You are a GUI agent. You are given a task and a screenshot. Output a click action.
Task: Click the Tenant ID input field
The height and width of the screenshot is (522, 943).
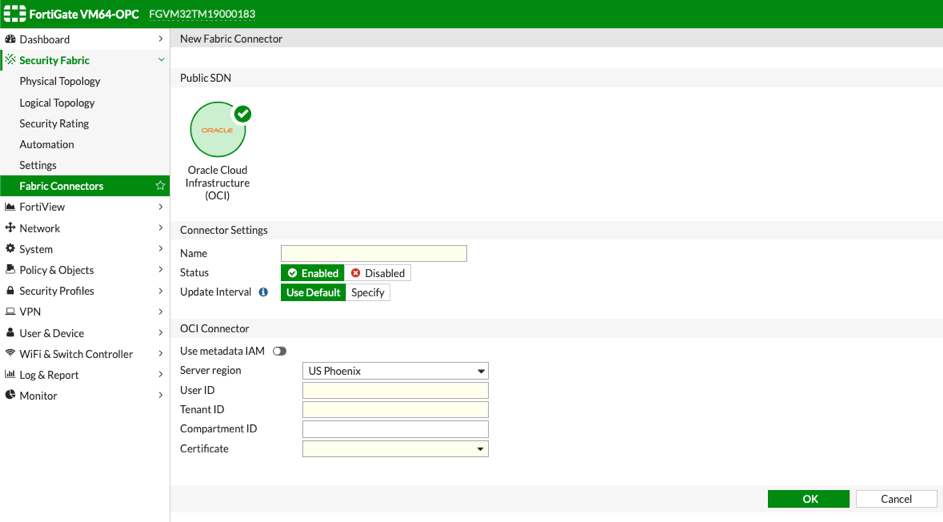click(x=395, y=410)
